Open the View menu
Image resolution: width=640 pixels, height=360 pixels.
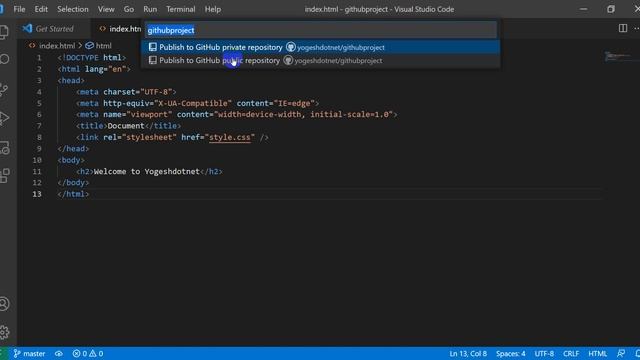(x=106, y=9)
